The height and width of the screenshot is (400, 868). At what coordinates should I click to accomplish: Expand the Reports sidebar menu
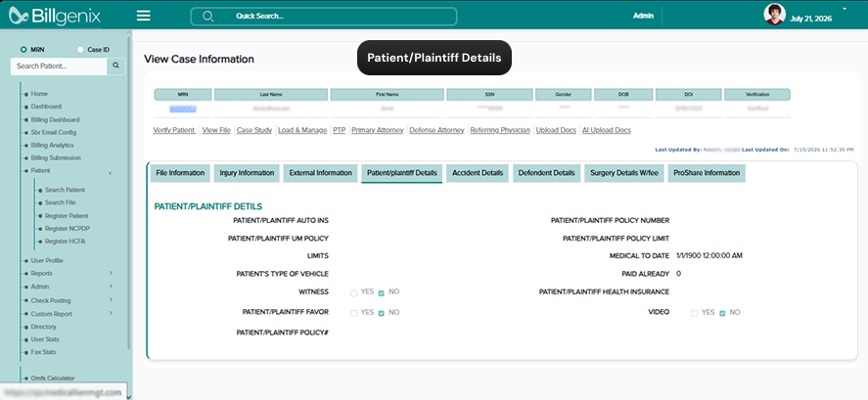coord(111,273)
